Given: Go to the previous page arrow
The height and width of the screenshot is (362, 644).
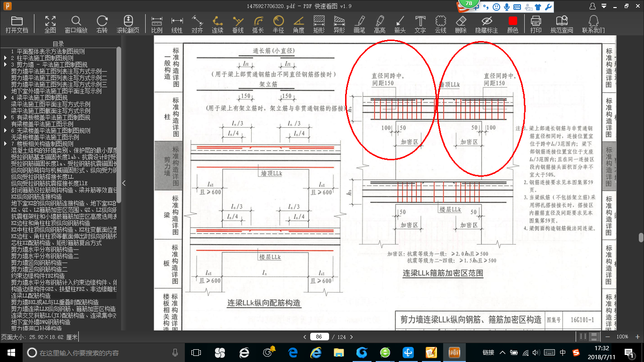Looking at the screenshot, I should pyautogui.click(x=305, y=337).
